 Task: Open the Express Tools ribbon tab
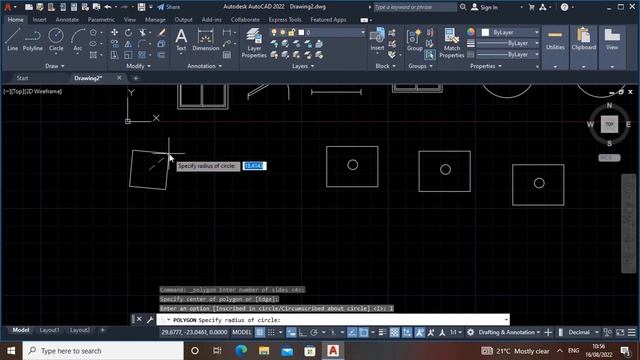284,19
